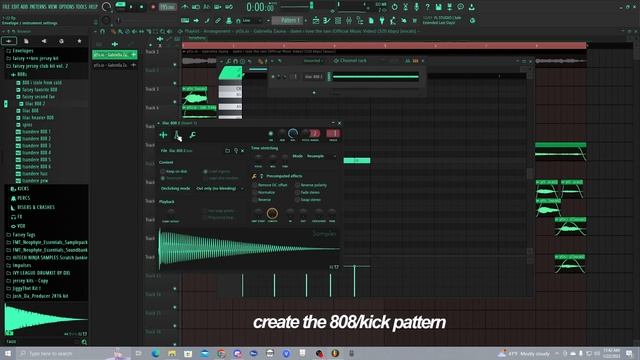
Task: Toggle the Keep on disk checkbox
Action: coord(163,171)
